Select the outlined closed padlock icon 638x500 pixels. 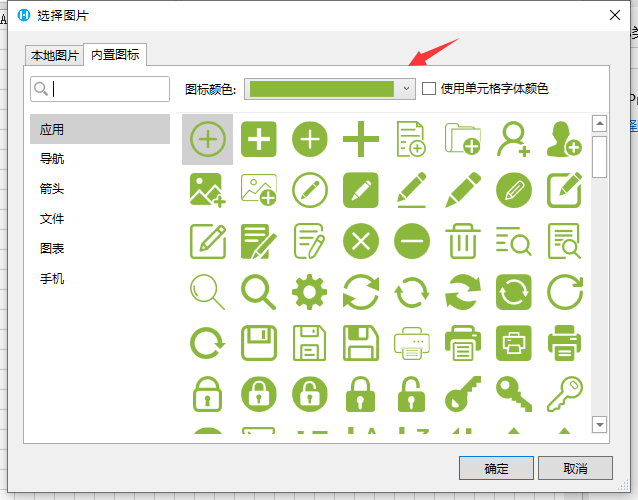(x=208, y=394)
